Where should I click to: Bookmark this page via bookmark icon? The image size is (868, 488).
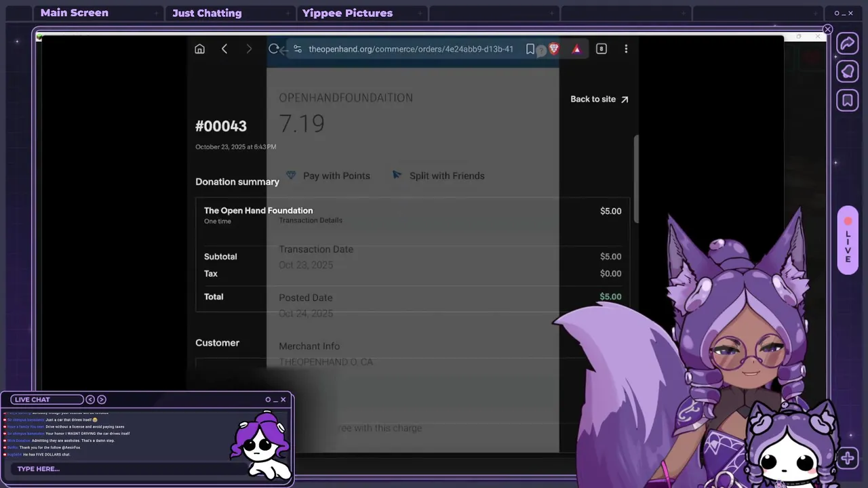pyautogui.click(x=530, y=49)
